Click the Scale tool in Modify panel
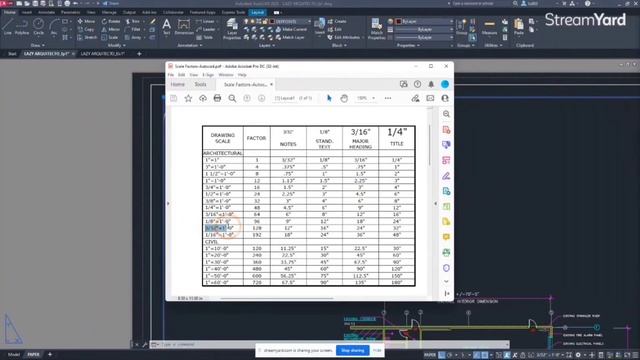 point(110,38)
